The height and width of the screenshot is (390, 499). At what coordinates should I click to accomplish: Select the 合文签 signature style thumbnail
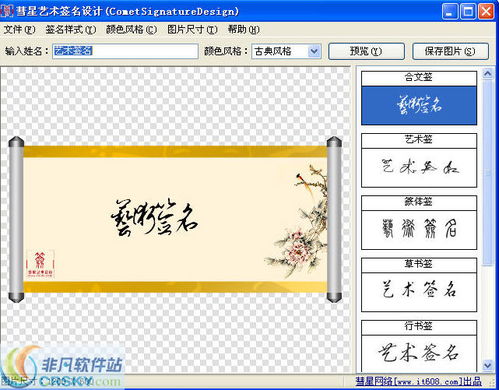tap(419, 105)
